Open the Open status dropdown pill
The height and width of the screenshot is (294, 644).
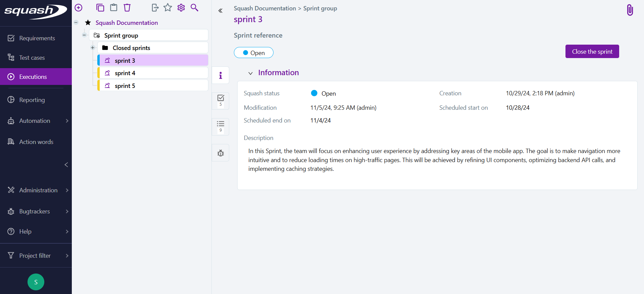[253, 53]
